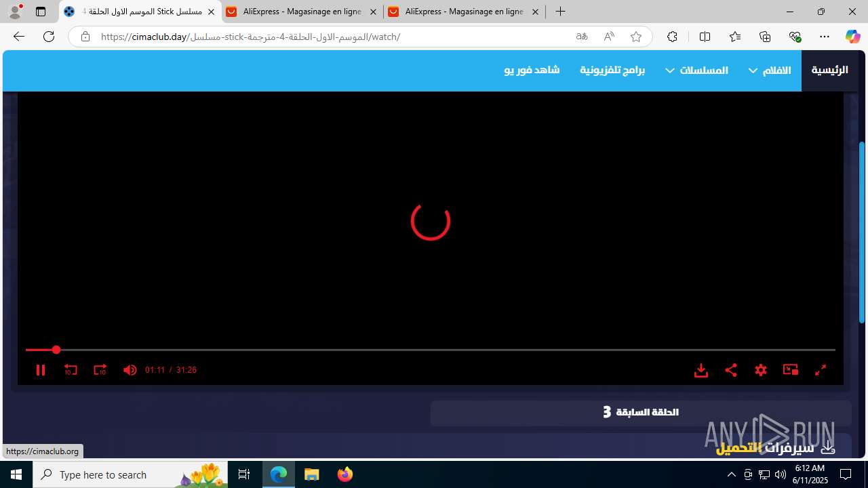Open the video player settings gear
Image resolution: width=868 pixels, height=488 pixels.
tap(761, 370)
